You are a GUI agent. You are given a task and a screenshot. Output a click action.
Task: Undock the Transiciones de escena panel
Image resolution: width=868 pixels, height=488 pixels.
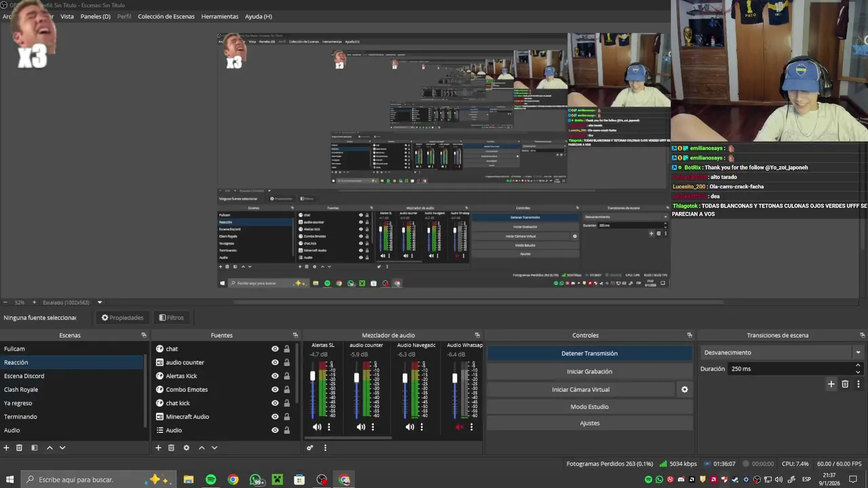click(863, 335)
